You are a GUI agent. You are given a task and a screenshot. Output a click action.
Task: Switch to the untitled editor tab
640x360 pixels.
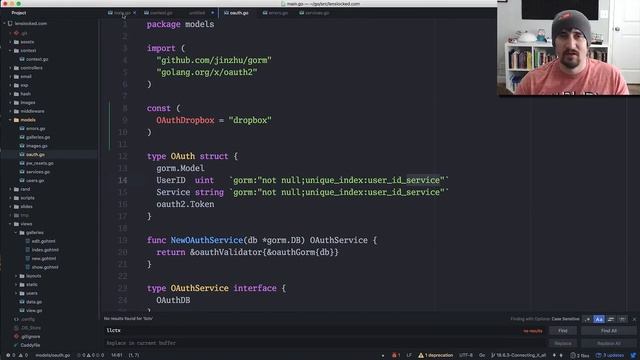click(197, 13)
